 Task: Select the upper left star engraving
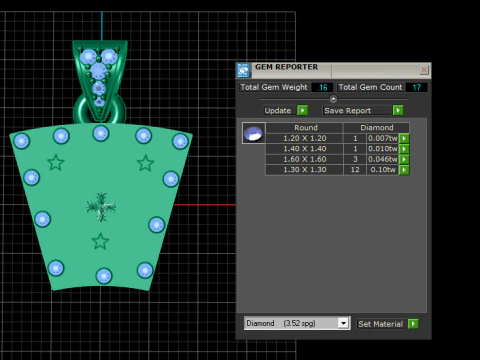(x=56, y=163)
